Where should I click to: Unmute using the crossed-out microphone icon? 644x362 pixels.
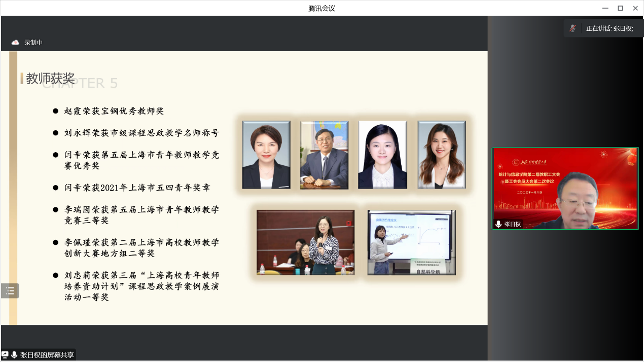pos(573,28)
